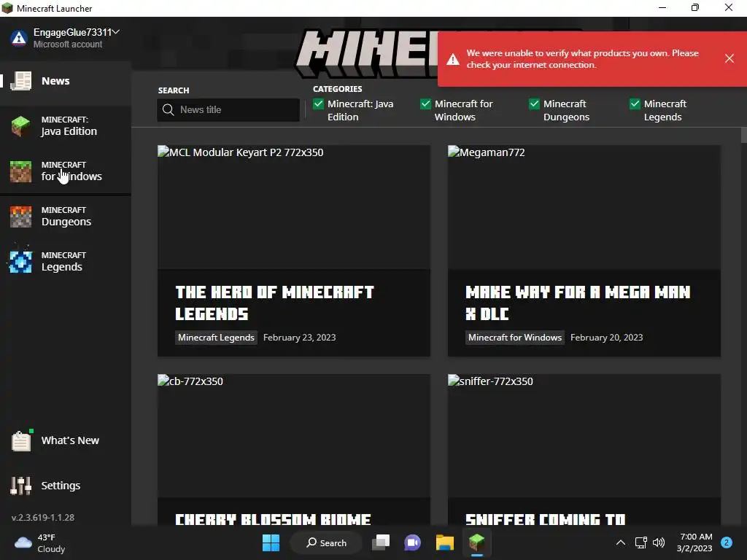This screenshot has width=747, height=560.
Task: Click launcher version v.2.3.619-1.1.28 text
Action: (43, 517)
